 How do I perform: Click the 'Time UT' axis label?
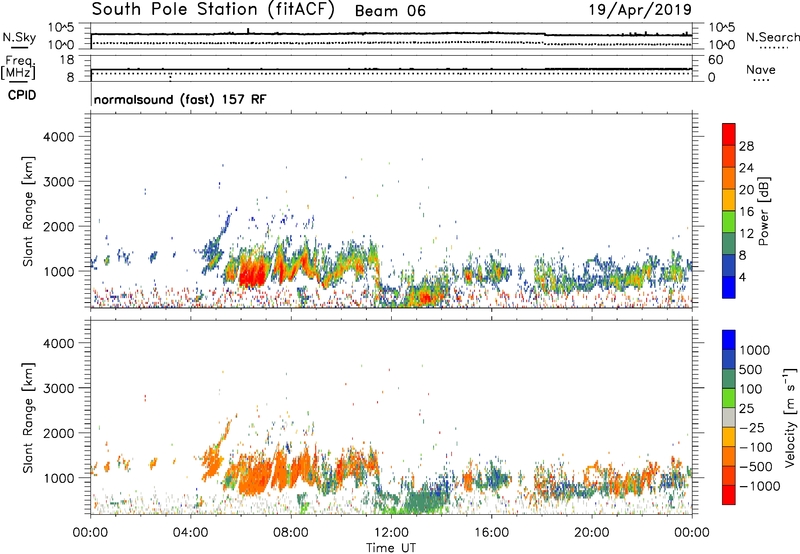click(x=391, y=548)
